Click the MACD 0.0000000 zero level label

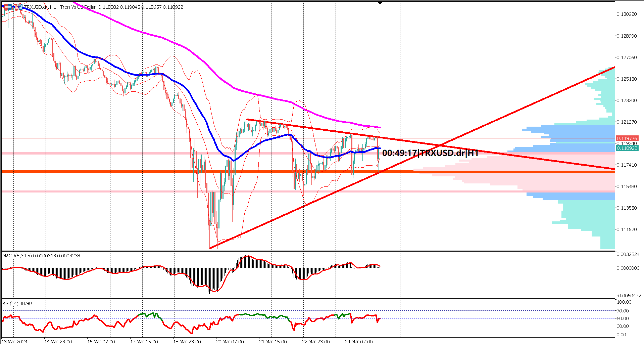pyautogui.click(x=628, y=268)
